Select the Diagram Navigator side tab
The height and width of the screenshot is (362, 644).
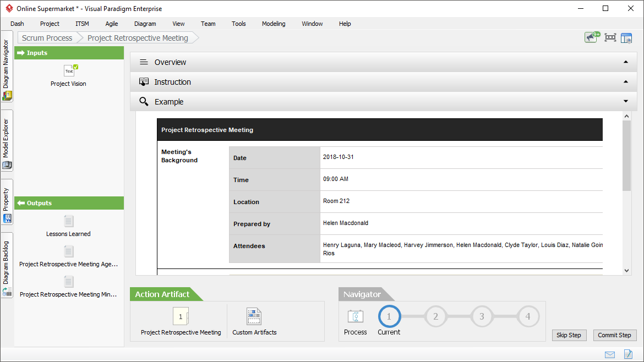coord(7,67)
